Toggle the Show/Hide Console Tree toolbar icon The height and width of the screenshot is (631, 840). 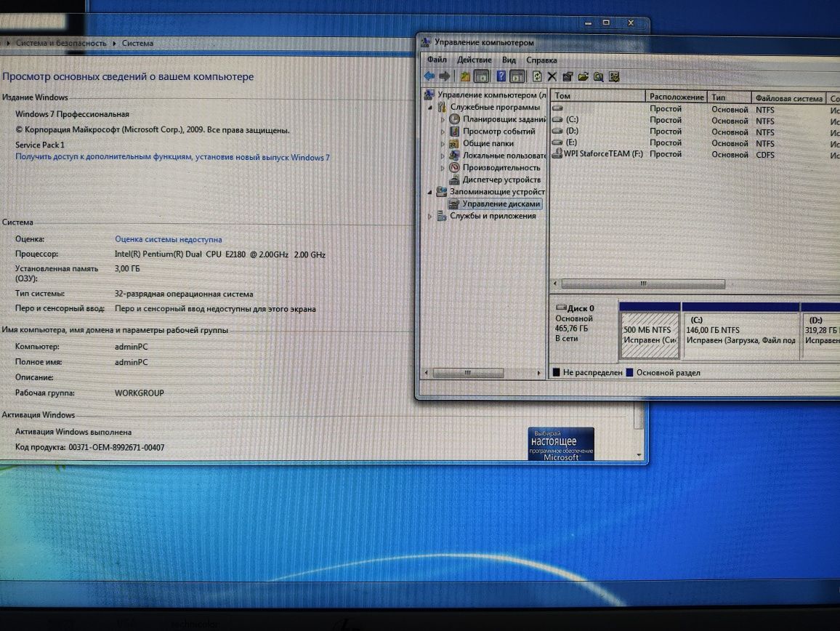point(482,76)
